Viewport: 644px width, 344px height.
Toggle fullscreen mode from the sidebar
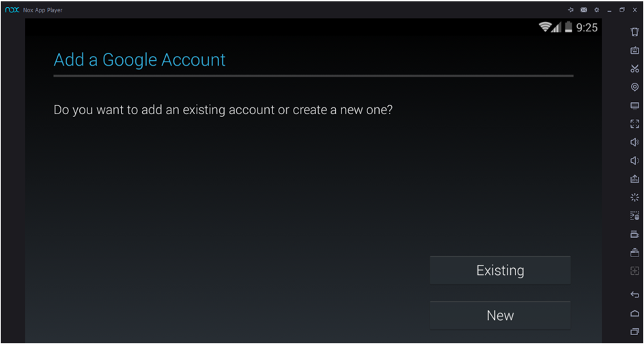634,124
